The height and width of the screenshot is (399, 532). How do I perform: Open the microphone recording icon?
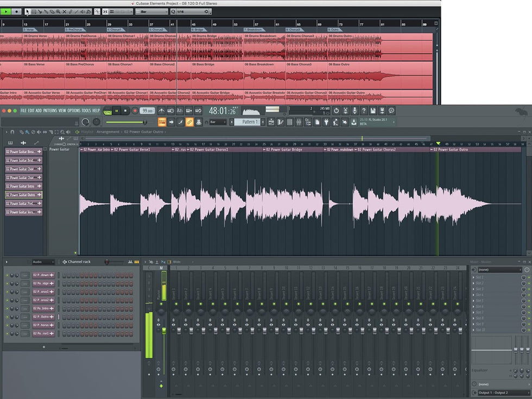[354, 111]
